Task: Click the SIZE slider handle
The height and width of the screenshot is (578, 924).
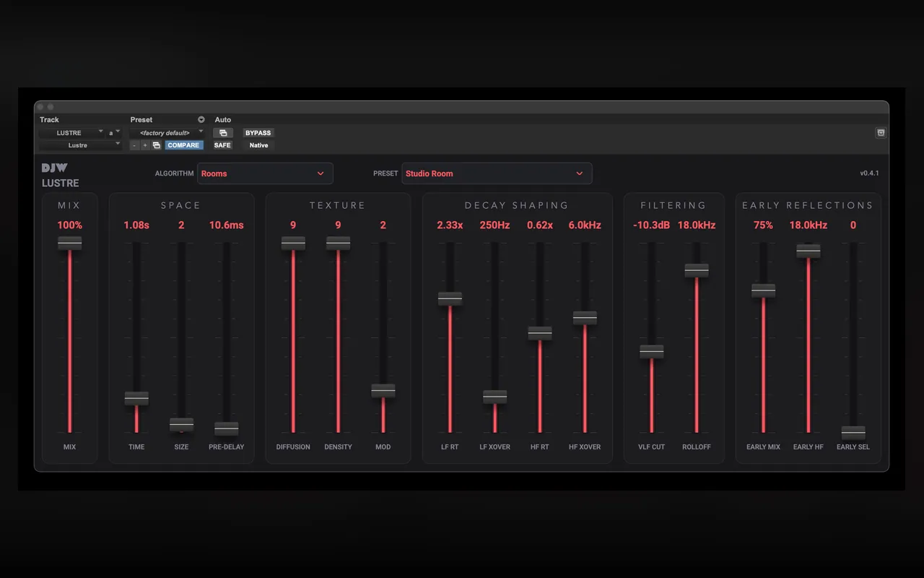Action: click(181, 425)
